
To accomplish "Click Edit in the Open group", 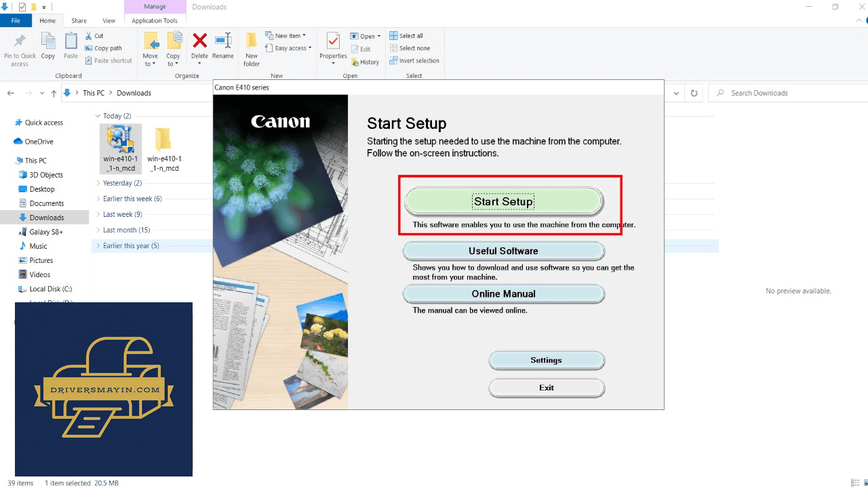I will 361,49.
